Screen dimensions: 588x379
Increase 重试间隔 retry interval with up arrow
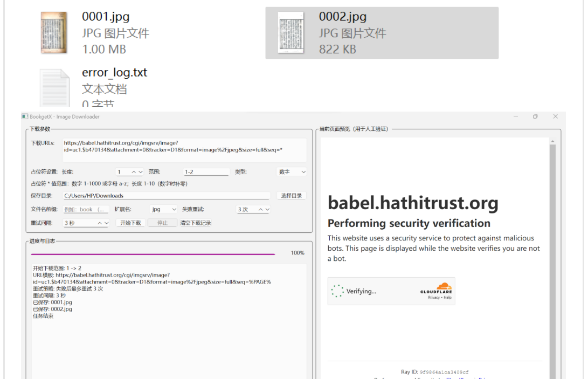(100, 223)
